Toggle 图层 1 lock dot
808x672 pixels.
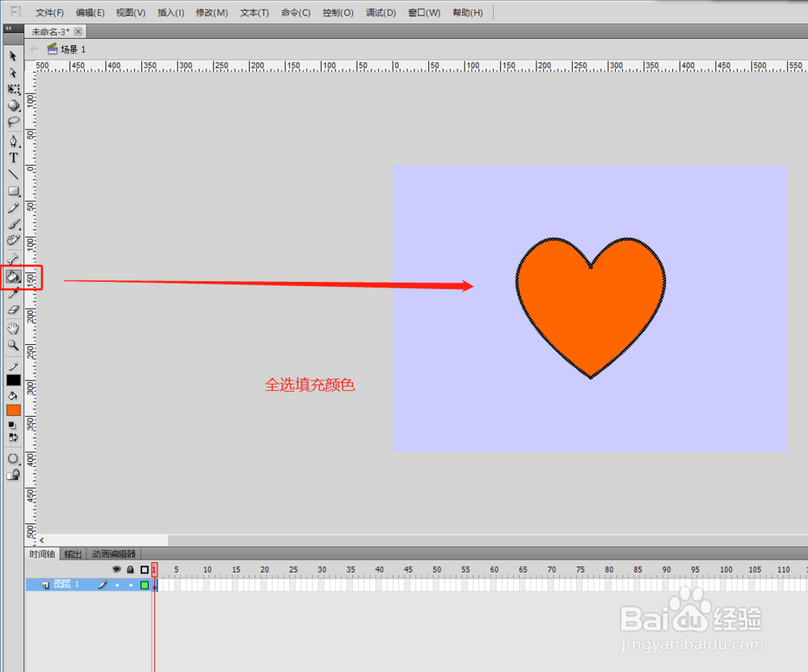tap(131, 585)
